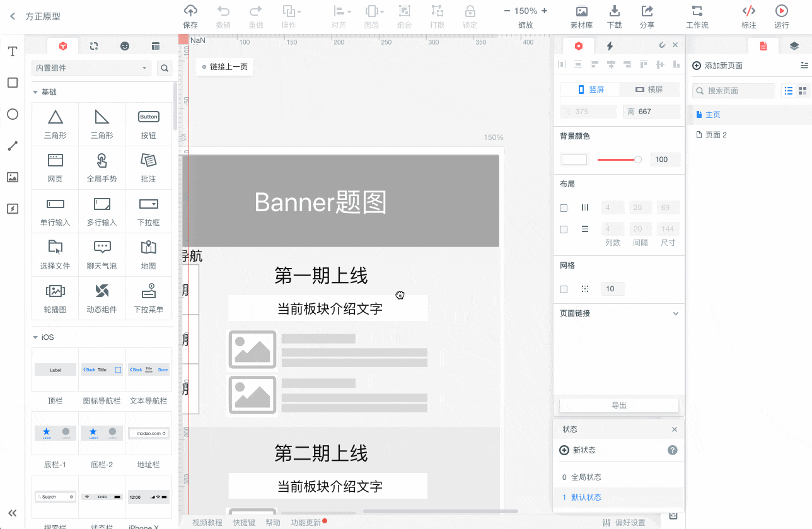
Task: Click the 运行 play icon
Action: (782, 11)
